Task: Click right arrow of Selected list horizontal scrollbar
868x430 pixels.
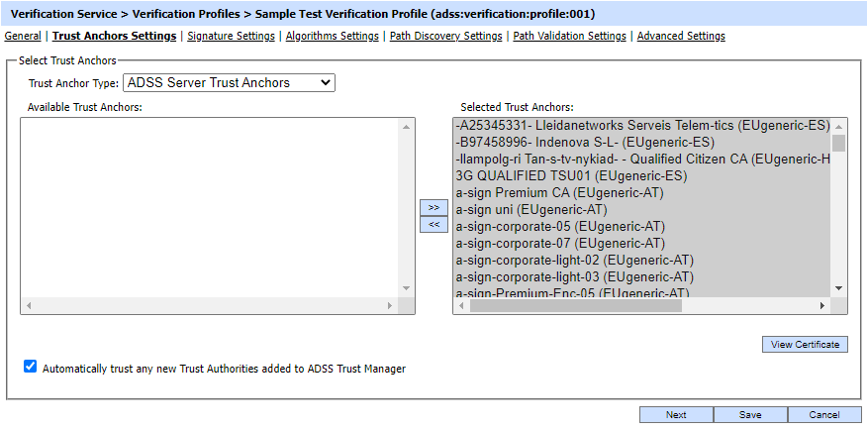Action: pyautogui.click(x=824, y=305)
